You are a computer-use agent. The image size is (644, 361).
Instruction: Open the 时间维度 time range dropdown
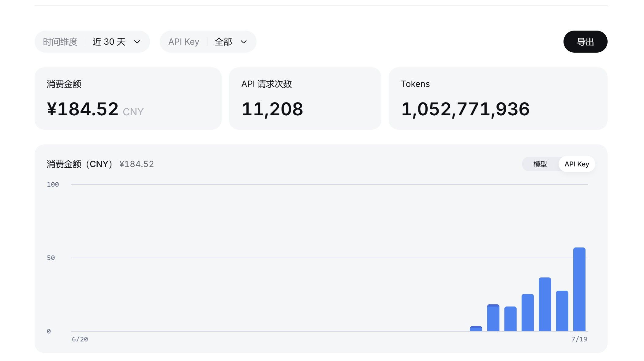pyautogui.click(x=92, y=42)
